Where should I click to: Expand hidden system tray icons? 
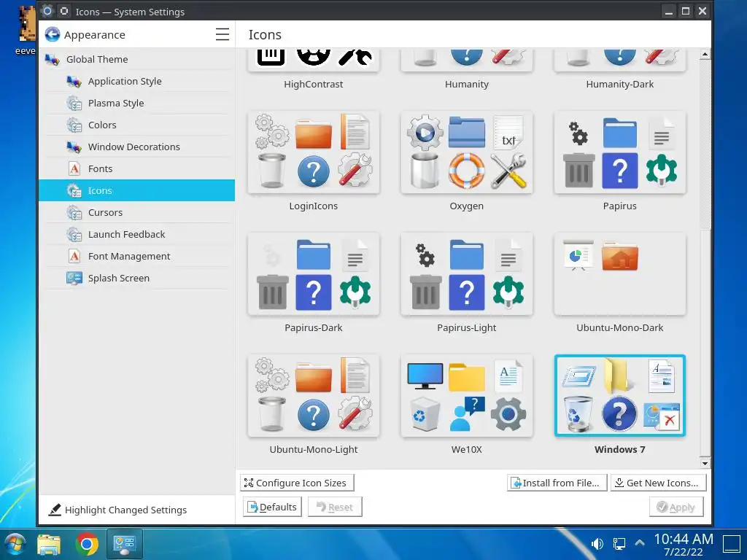click(640, 542)
